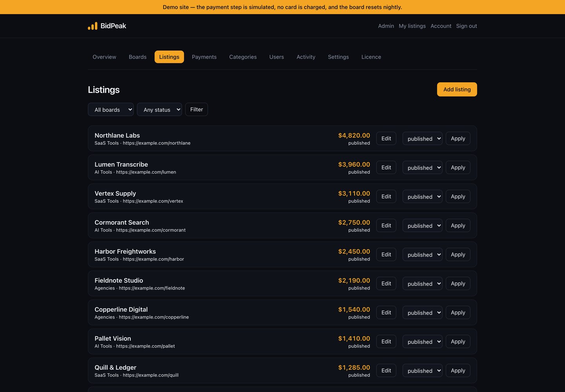Expand status dropdown for Pallet Vision
The height and width of the screenshot is (392, 565).
(x=423, y=341)
